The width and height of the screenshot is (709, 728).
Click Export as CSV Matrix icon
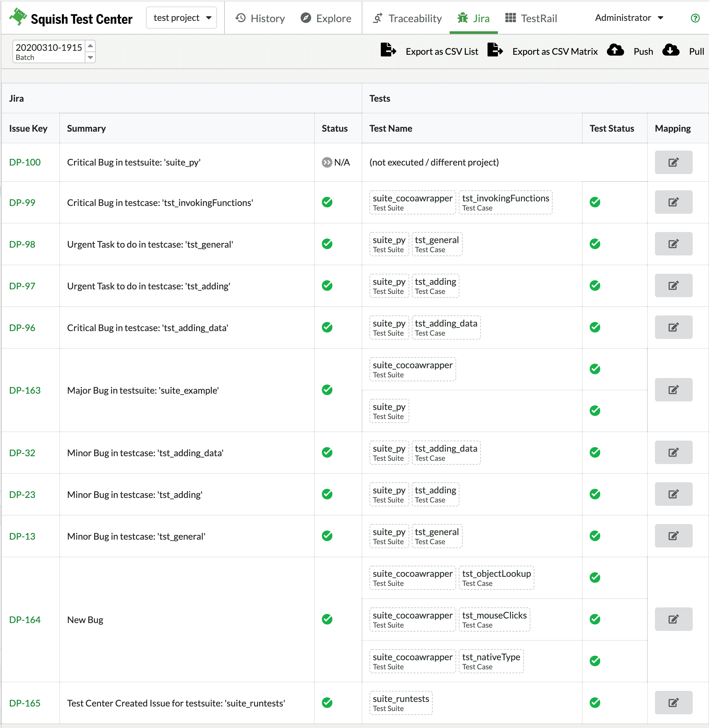[x=495, y=50]
